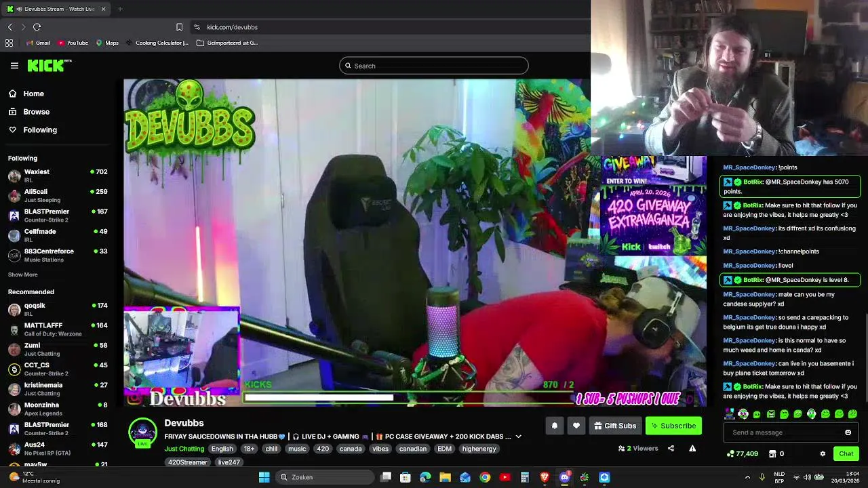Open File Explorer in taskbar

(x=445, y=477)
